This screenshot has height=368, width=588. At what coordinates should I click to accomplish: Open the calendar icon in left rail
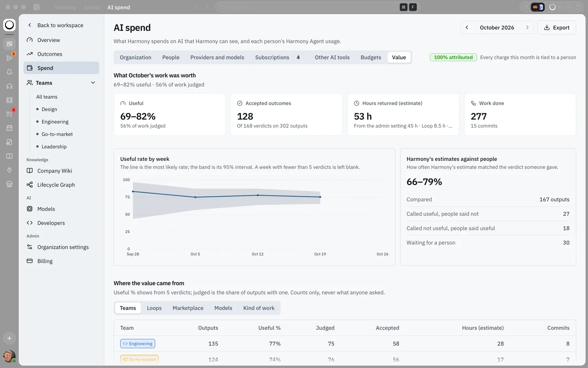click(x=9, y=128)
